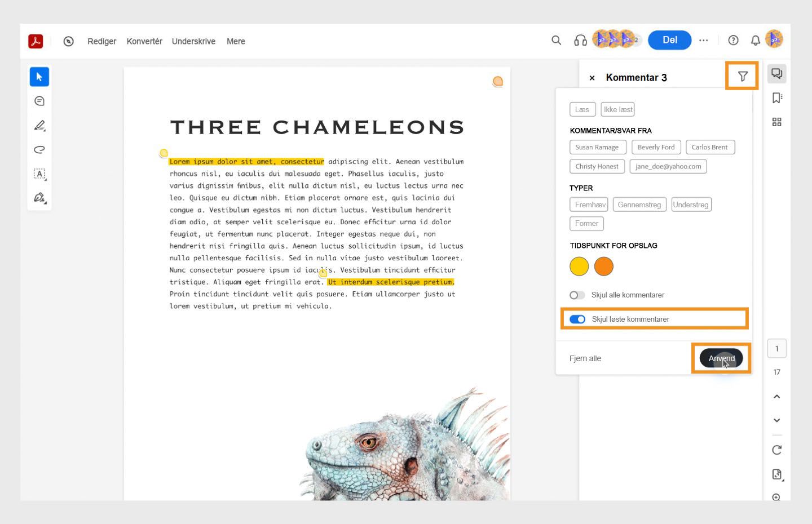Click the rotate page icon
This screenshot has width=812, height=524.
(777, 450)
